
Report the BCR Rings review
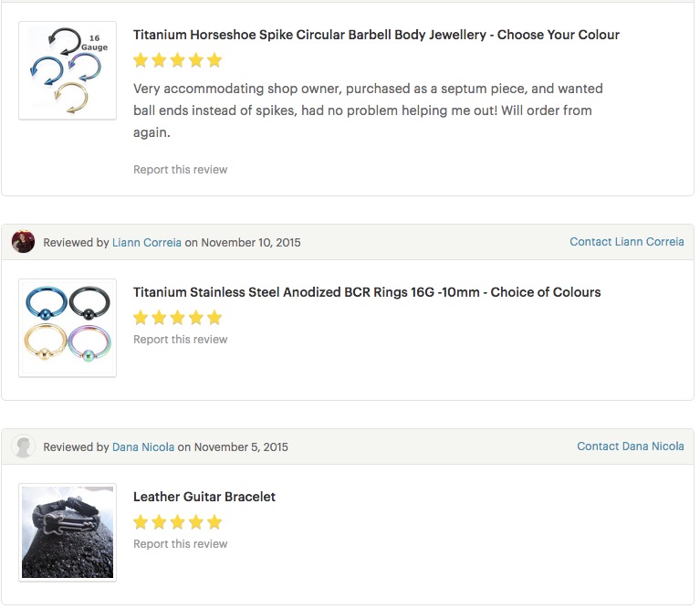pyautogui.click(x=181, y=340)
